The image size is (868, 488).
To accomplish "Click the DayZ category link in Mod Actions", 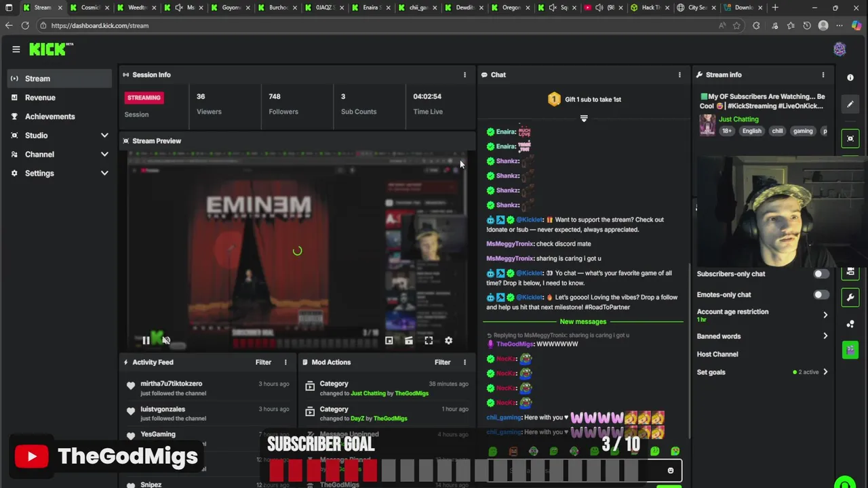I will tap(357, 418).
